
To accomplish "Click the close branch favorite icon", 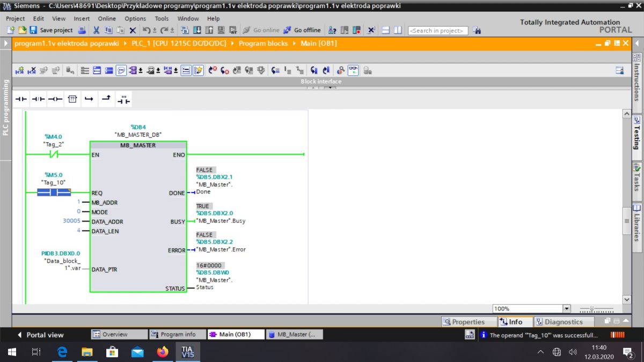I will point(106,99).
